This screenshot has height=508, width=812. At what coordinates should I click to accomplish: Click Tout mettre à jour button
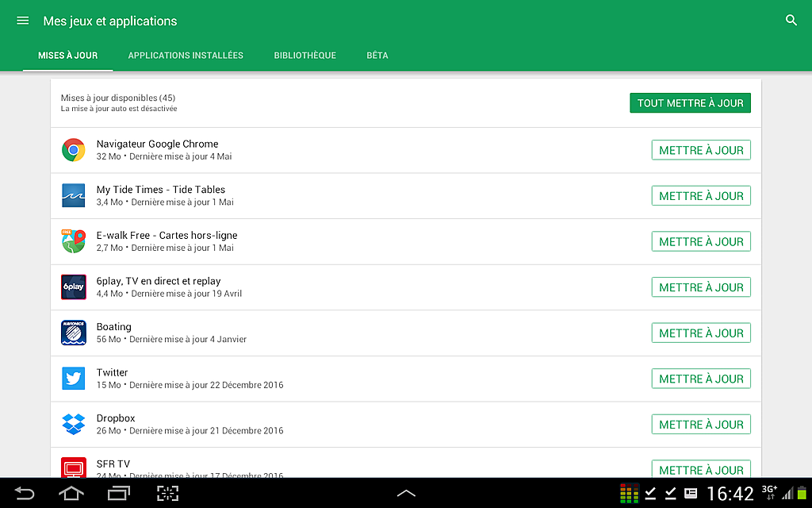point(691,103)
